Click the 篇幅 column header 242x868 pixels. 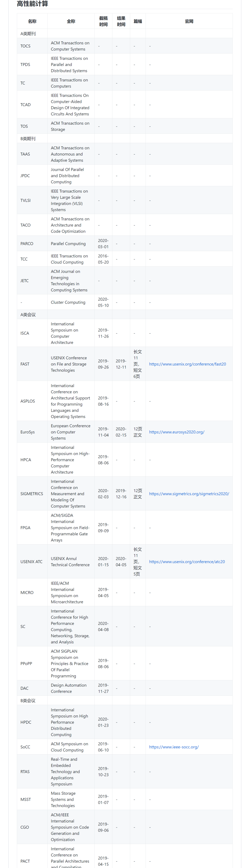138,21
